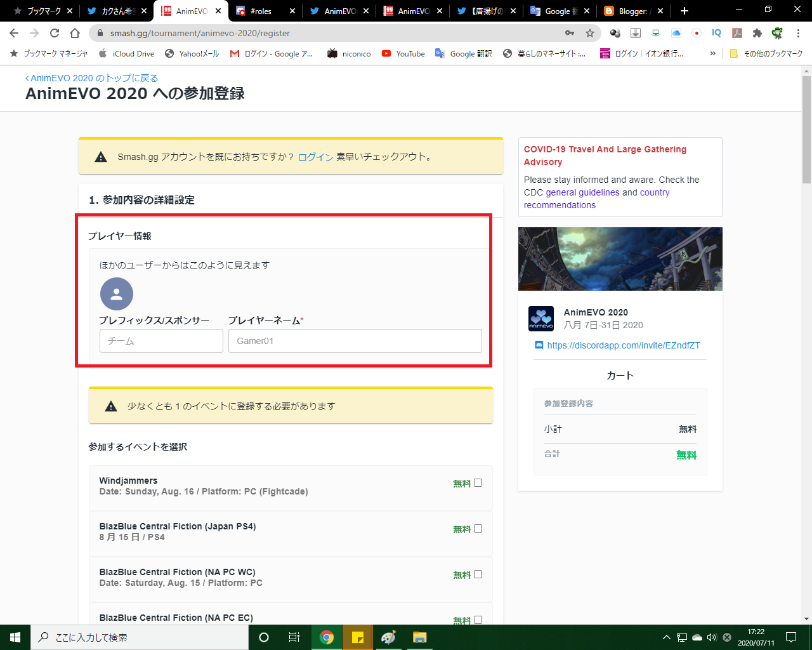Click the taskbar clock showing 17:22

[756, 637]
